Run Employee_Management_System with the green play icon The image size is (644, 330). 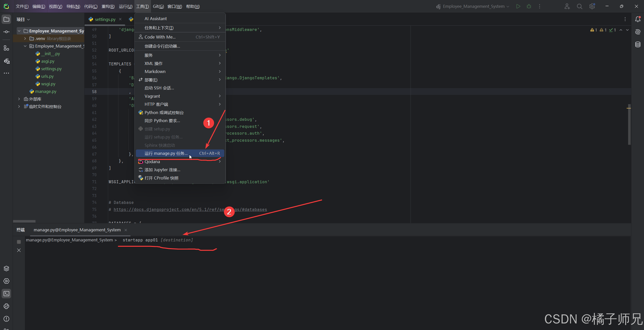(518, 6)
